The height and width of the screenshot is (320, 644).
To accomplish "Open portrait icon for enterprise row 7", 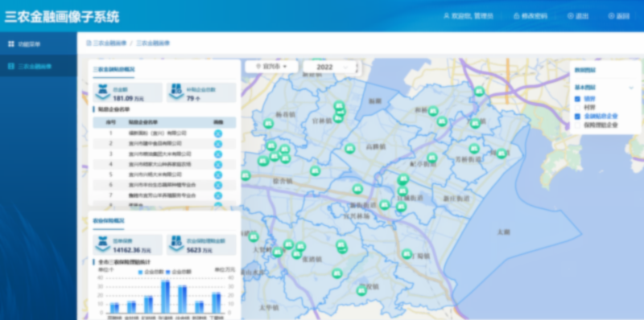I will (218, 195).
